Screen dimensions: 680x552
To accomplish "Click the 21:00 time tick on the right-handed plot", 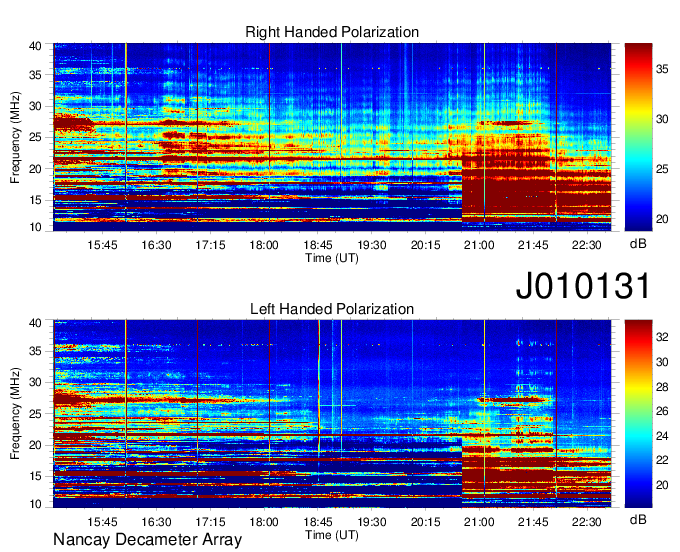I will click(x=479, y=245).
